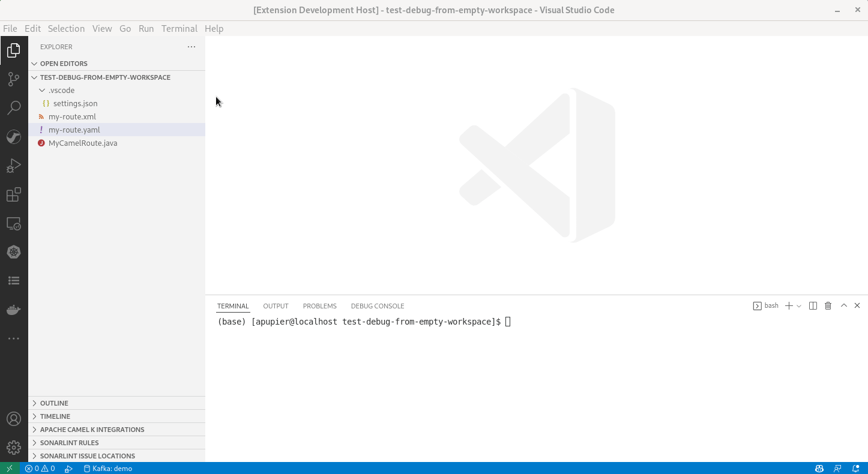The image size is (868, 474).
Task: Open the Remote Explorer view
Action: point(14,223)
